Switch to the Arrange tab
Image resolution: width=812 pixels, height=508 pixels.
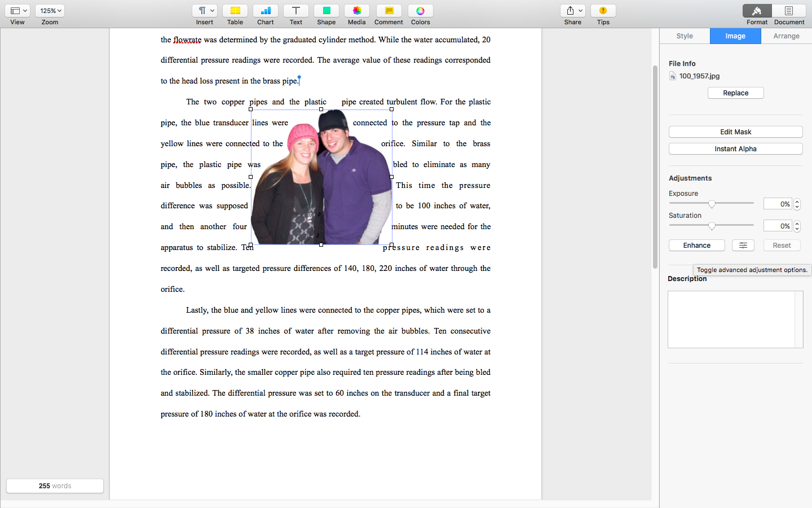(x=785, y=36)
